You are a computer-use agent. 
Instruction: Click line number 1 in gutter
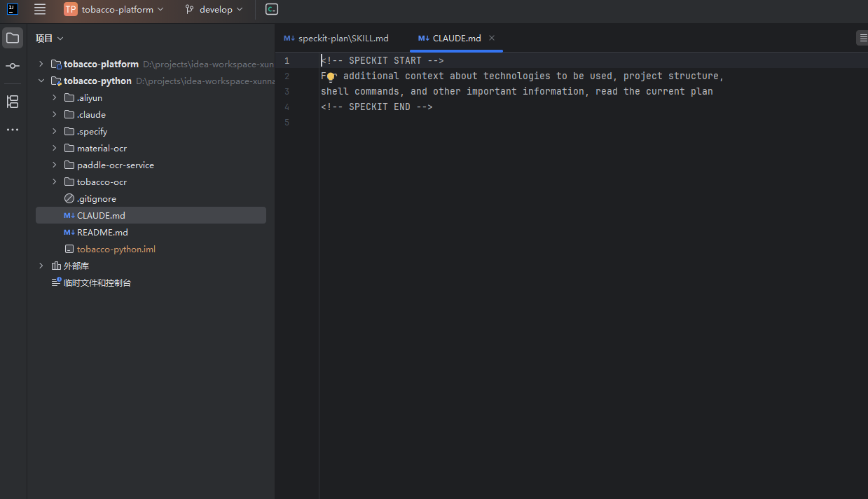coord(287,61)
